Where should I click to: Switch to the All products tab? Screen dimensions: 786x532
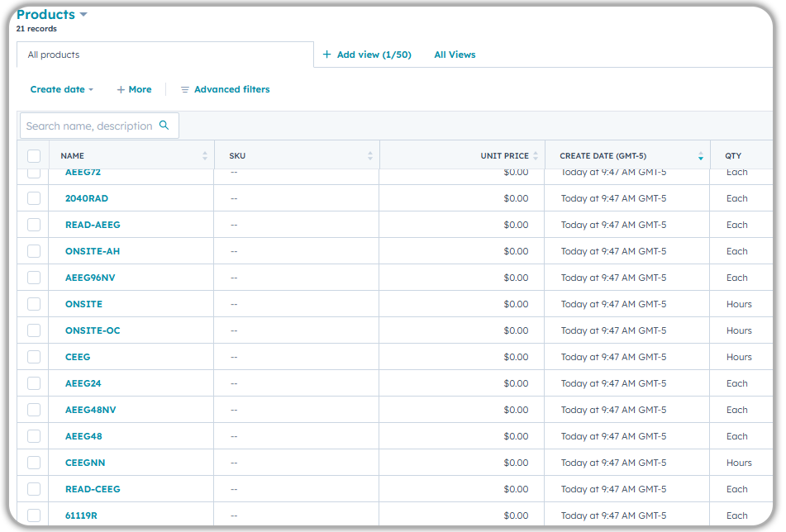pyautogui.click(x=54, y=55)
